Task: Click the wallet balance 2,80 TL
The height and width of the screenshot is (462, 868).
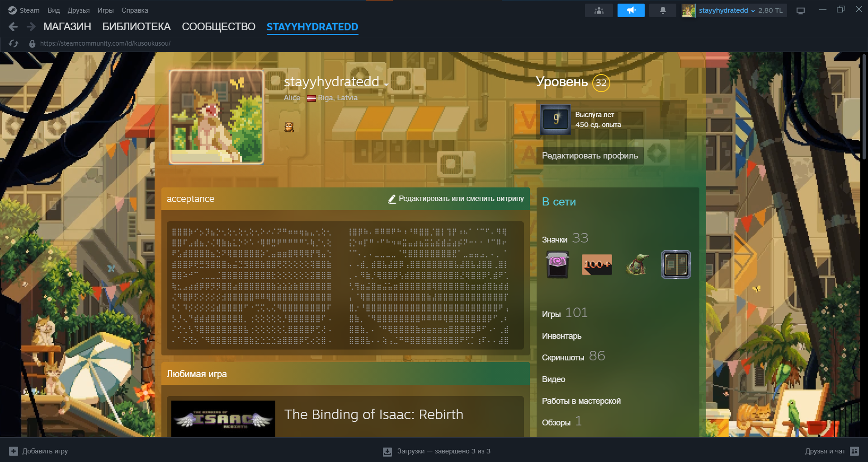Action: 770,10
